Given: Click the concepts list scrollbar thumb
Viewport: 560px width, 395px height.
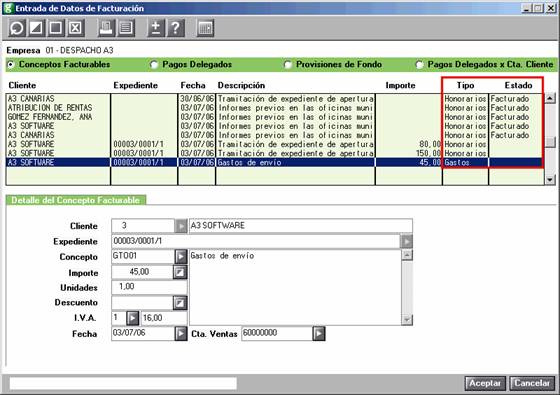Looking at the screenshot, I should coord(550,142).
